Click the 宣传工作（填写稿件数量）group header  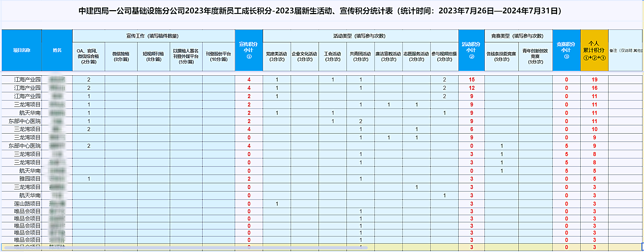(x=153, y=36)
